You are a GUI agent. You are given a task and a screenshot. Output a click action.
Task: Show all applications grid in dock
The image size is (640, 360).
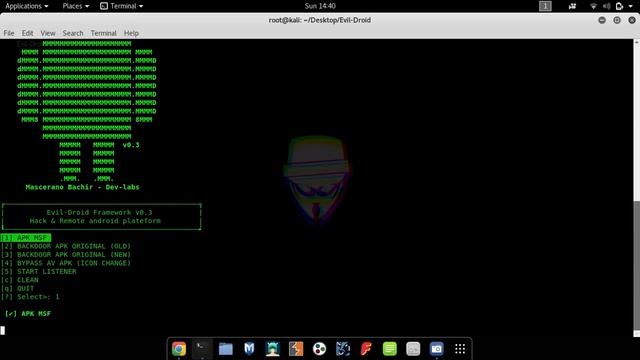click(460, 349)
